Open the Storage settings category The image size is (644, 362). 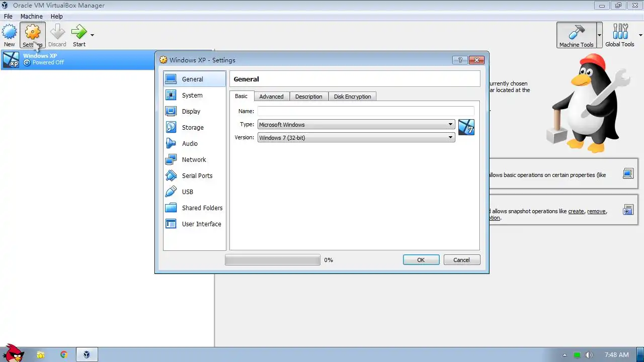194,127
